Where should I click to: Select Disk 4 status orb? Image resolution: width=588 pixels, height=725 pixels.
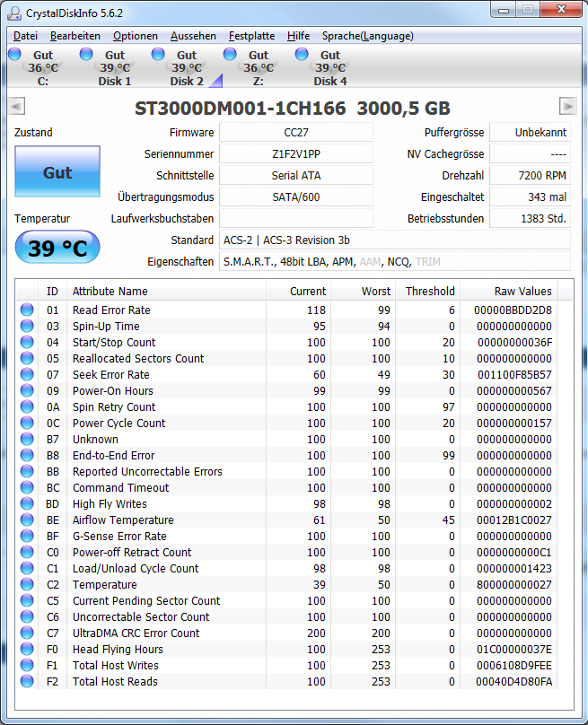point(302,54)
